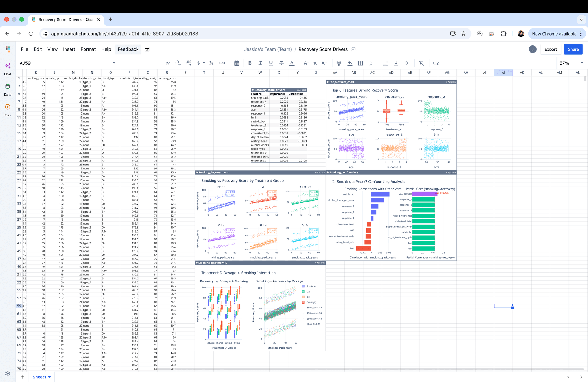The width and height of the screenshot is (588, 382).
Task: Open the Insert menu
Action: point(69,49)
